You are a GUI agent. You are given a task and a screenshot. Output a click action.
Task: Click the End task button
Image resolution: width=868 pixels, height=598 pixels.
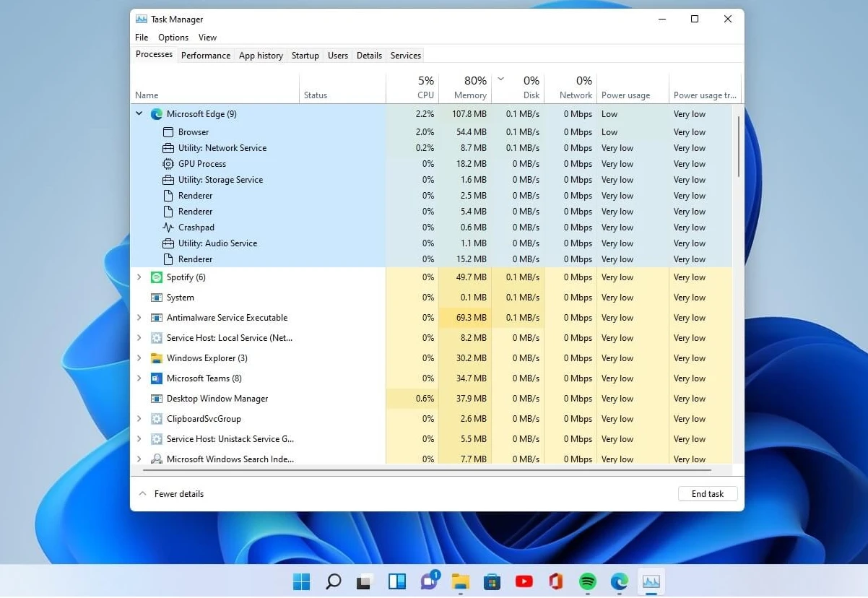pyautogui.click(x=707, y=493)
